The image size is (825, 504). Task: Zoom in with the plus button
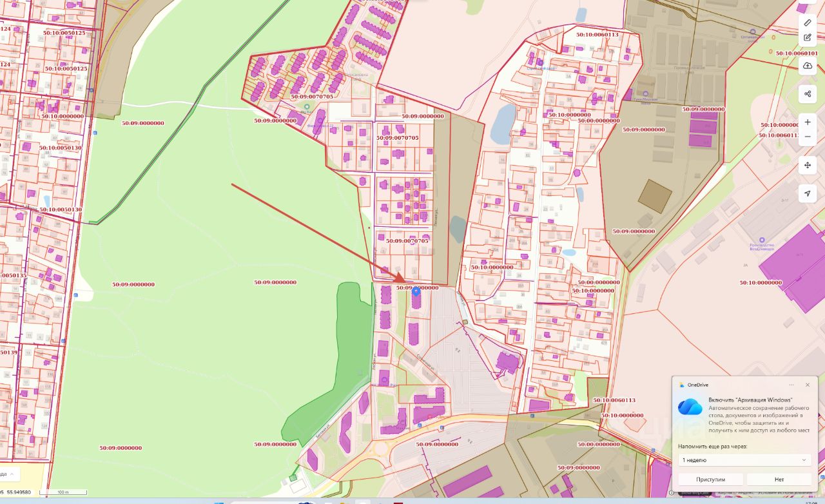[x=808, y=122]
